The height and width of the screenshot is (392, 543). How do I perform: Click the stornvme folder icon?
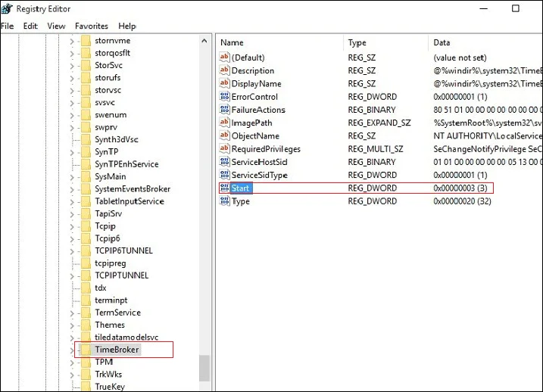86,41
